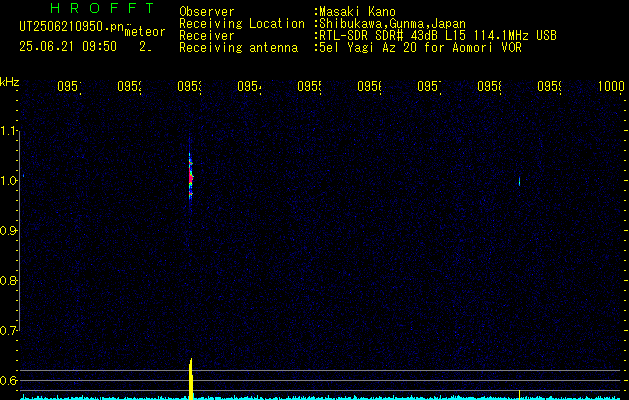Click the Observer label
This screenshot has height=400, width=629.
pos(207,12)
